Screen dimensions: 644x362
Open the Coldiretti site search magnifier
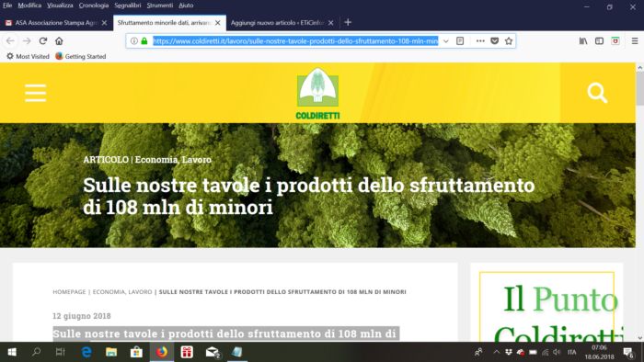pyautogui.click(x=597, y=93)
